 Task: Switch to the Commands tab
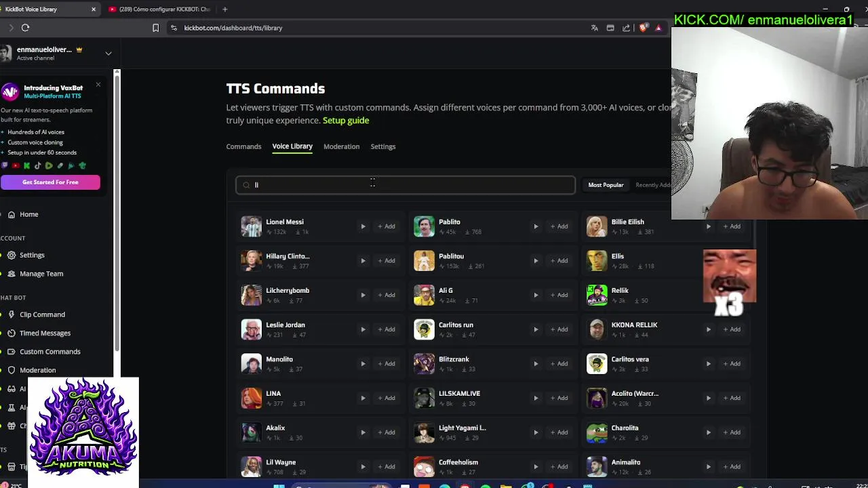pos(243,146)
